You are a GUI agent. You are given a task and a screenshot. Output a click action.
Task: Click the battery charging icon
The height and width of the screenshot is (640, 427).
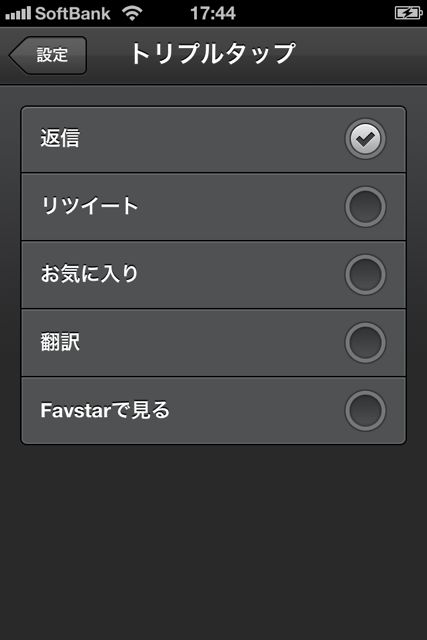[x=408, y=13]
